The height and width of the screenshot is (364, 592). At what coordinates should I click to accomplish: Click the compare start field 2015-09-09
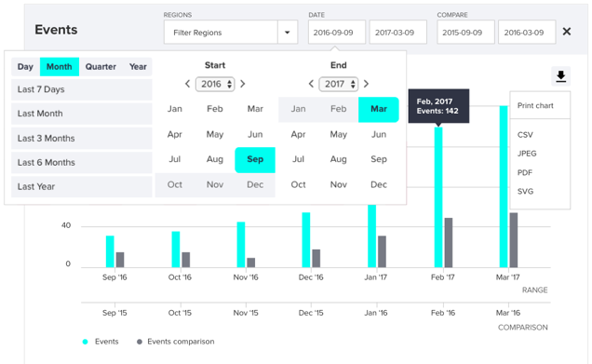465,33
